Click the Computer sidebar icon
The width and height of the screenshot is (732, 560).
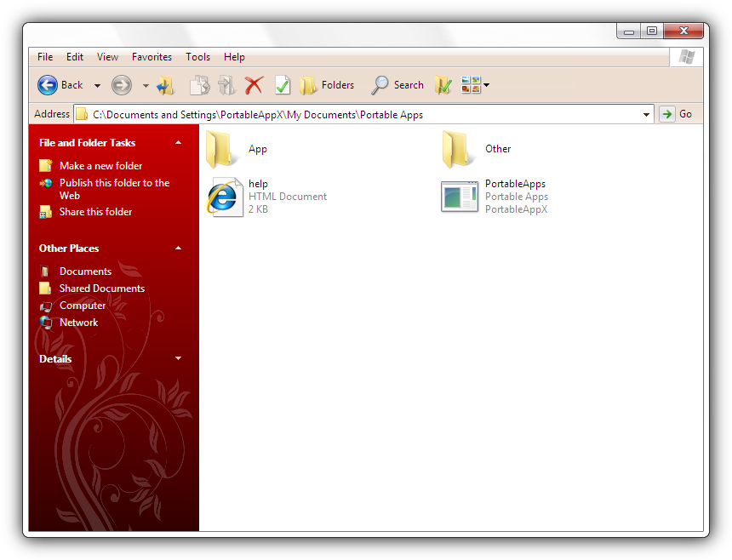45,306
